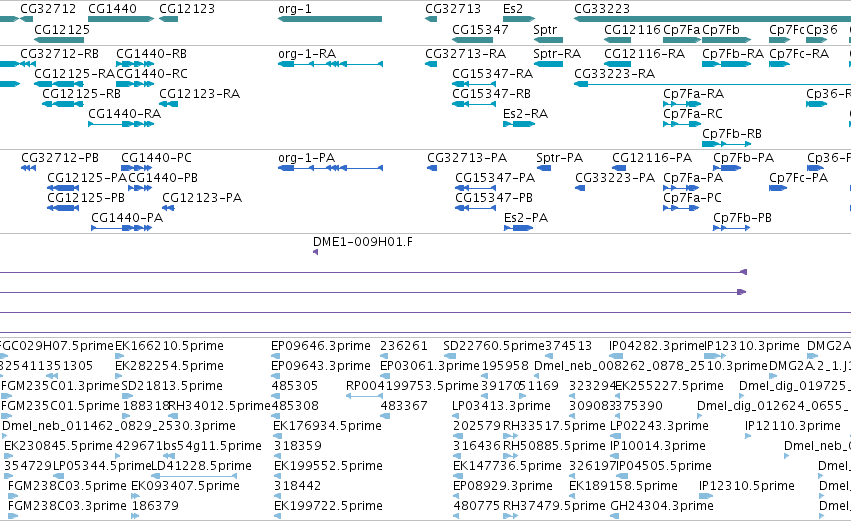Screen dimensions: 851x521
Task: Select the CG15347 gene label
Action: point(480,29)
